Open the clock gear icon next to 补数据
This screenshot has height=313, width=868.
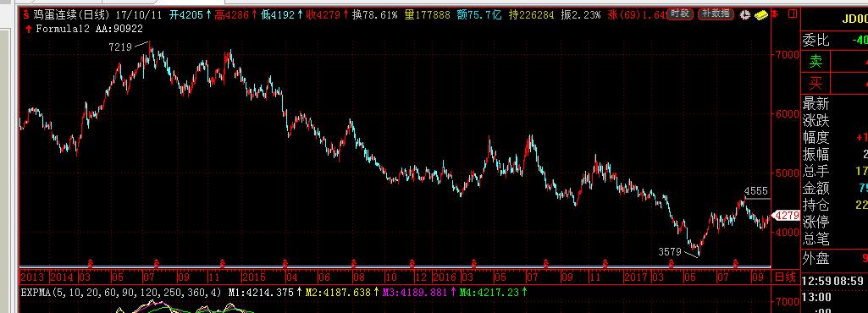[x=744, y=15]
